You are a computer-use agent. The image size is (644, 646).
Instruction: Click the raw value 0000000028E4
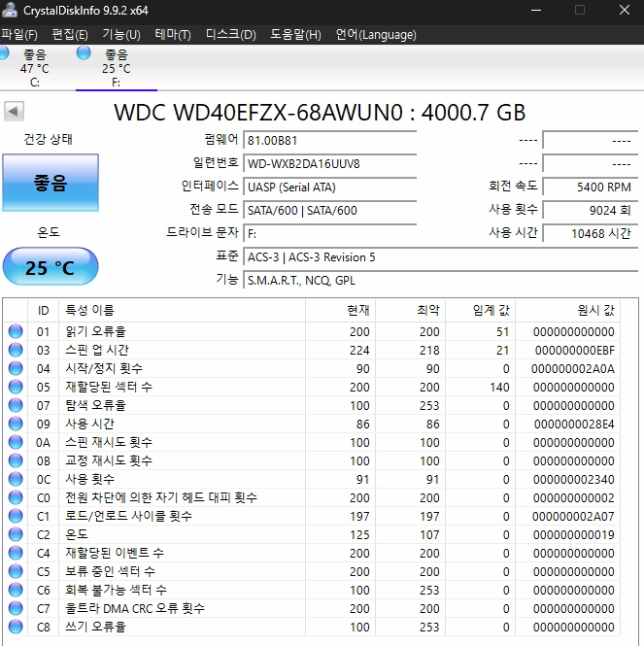tap(574, 424)
